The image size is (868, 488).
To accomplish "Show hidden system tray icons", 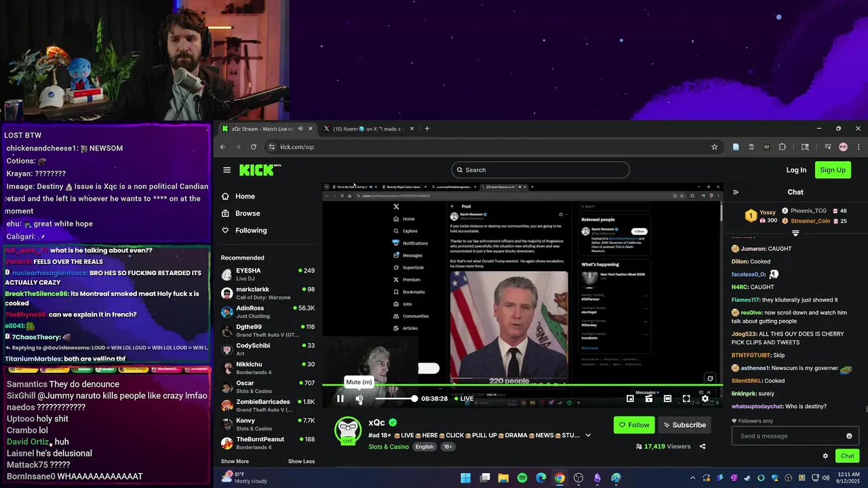I will click(x=692, y=478).
